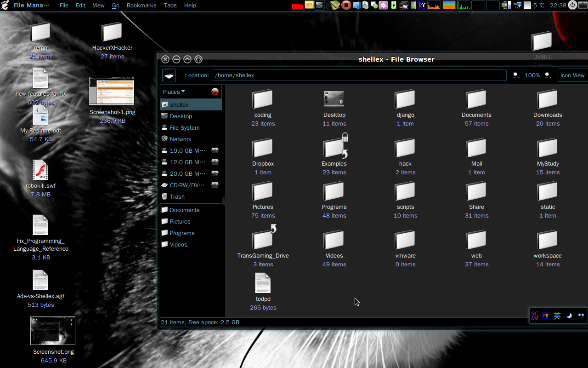
Task: Go to File System in sidebar
Action: pos(191,127)
